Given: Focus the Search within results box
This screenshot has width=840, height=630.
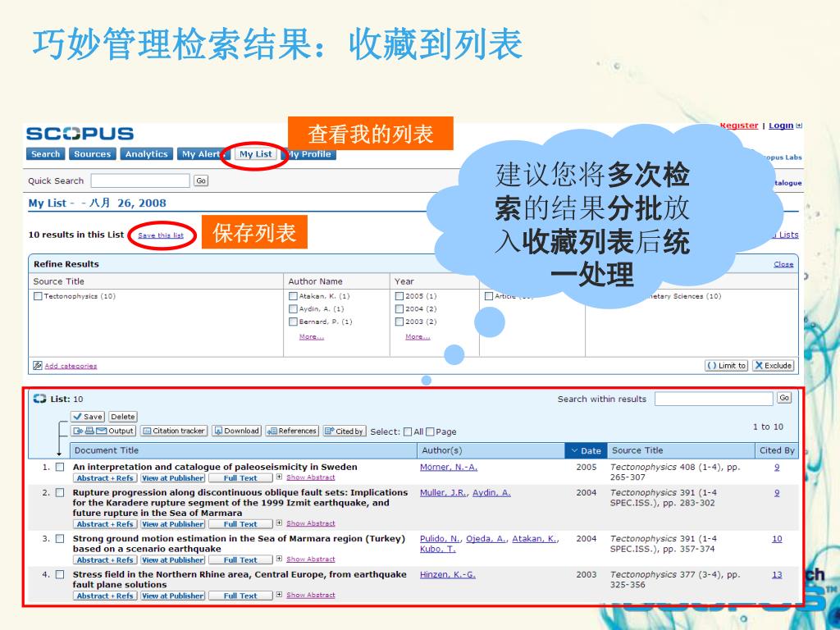Looking at the screenshot, I should click(x=714, y=399).
